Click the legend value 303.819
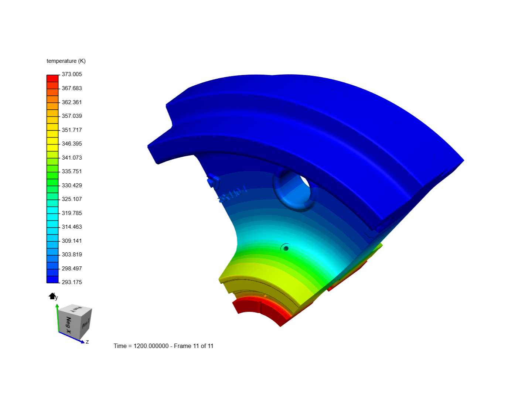This screenshot has width=532, height=399. coord(72,255)
